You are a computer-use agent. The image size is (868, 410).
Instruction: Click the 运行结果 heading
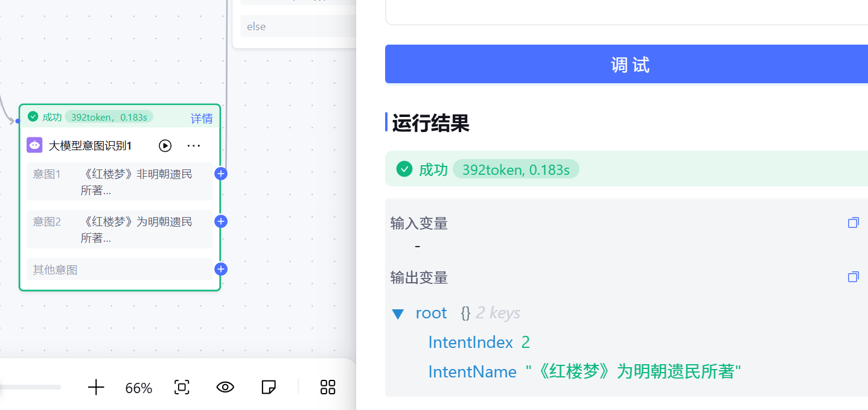tap(430, 123)
